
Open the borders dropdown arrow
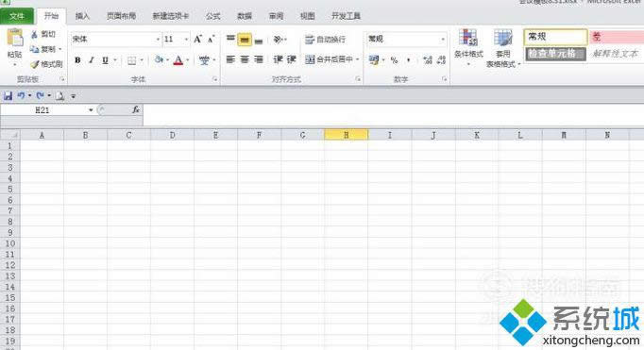click(142, 60)
